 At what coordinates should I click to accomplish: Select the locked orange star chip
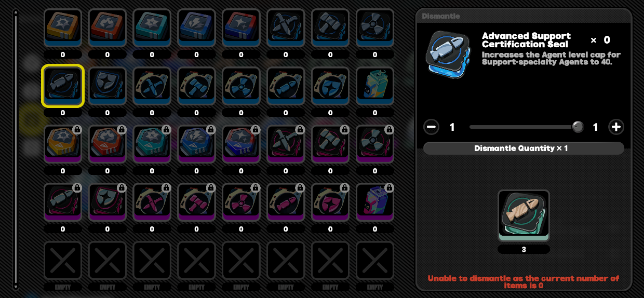63,144
